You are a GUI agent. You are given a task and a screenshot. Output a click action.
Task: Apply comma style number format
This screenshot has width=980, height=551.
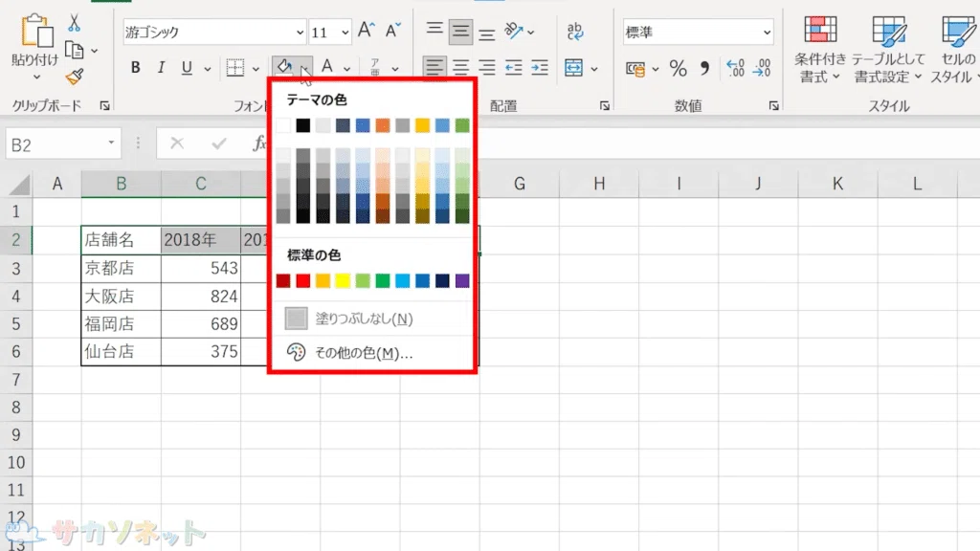tap(705, 68)
